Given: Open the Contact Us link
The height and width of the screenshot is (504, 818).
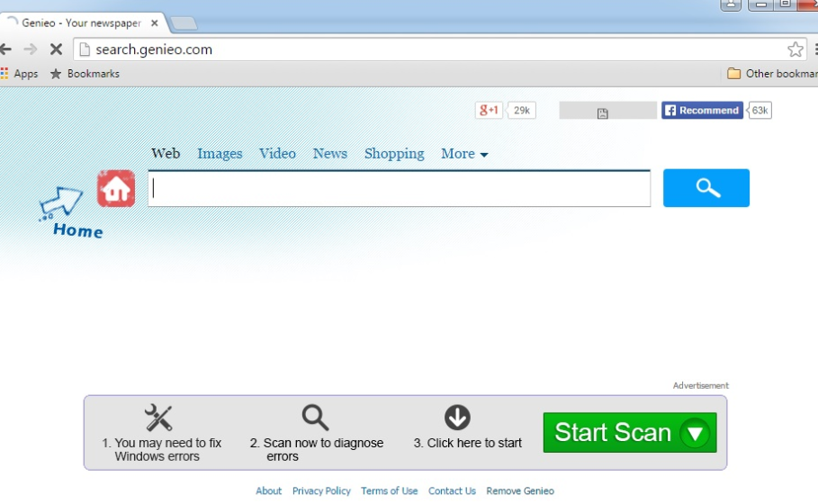Looking at the screenshot, I should point(452,491).
